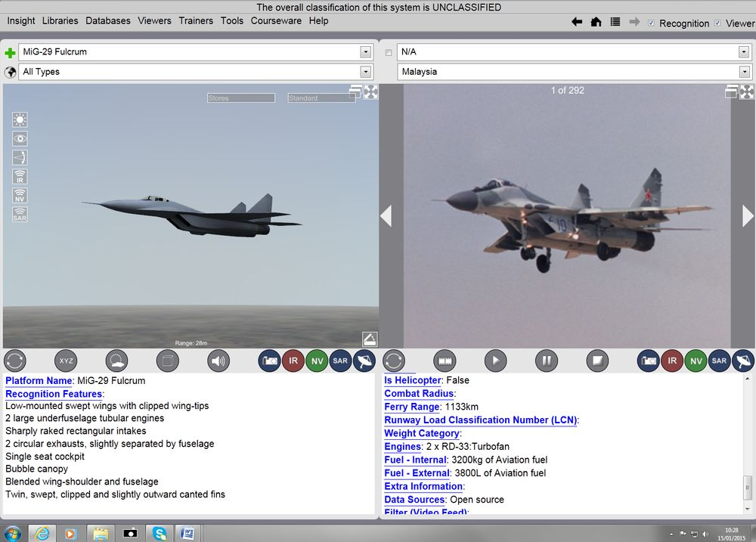Open the list view icon in top bar

click(x=615, y=22)
